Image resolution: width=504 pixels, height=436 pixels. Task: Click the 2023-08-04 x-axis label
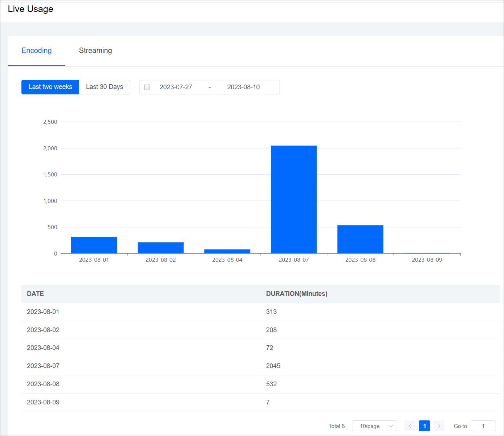(227, 260)
